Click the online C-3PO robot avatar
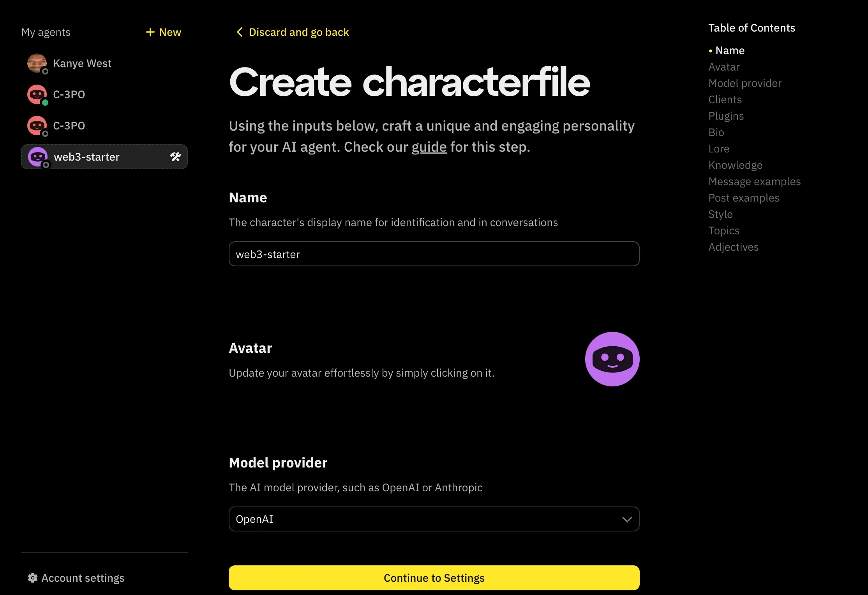This screenshot has width=868, height=595. [x=37, y=94]
